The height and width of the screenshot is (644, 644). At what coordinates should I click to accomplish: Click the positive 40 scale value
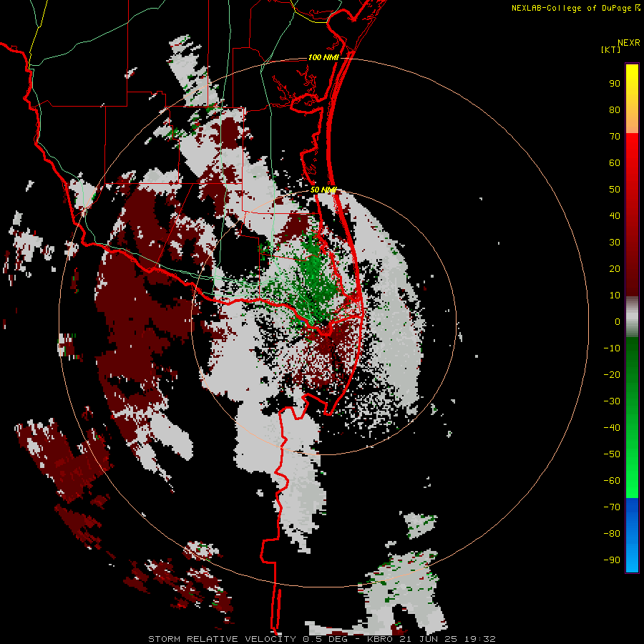click(x=615, y=216)
